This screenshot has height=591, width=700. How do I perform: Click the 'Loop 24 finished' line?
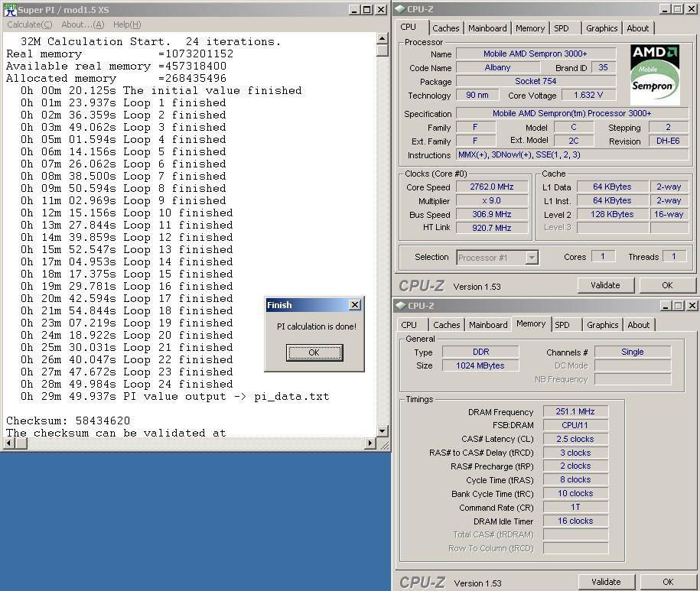click(x=127, y=384)
